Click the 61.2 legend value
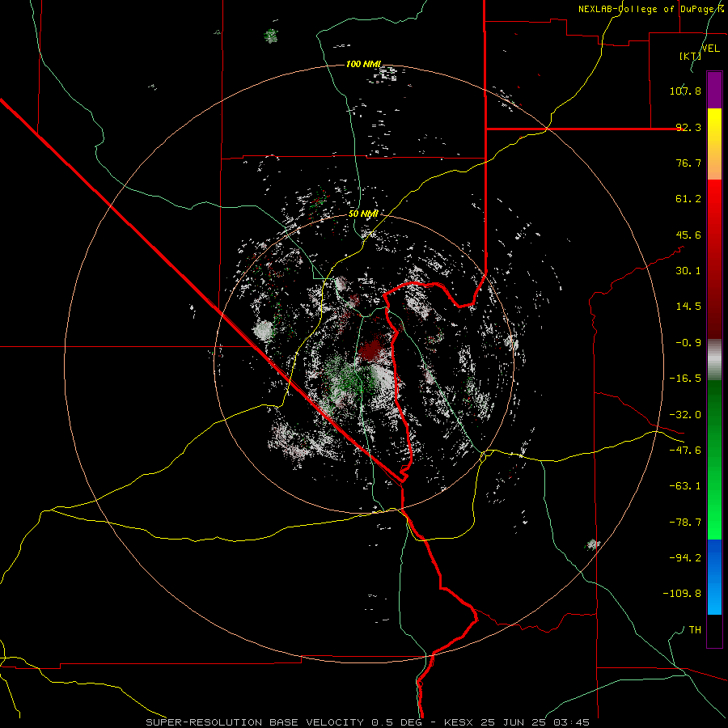 tap(688, 199)
